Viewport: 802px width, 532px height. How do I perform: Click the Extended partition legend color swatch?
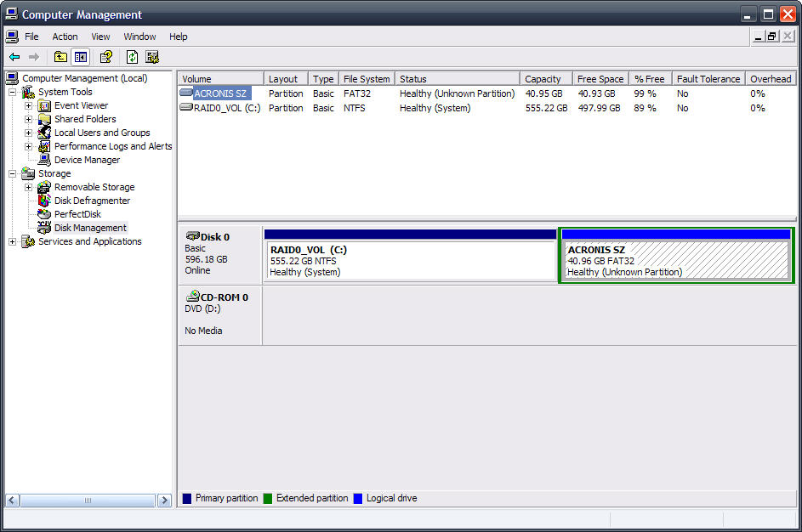point(268,498)
